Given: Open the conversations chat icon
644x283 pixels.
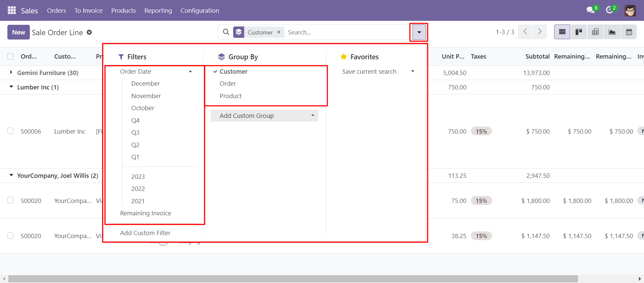Looking at the screenshot, I should click(x=591, y=10).
